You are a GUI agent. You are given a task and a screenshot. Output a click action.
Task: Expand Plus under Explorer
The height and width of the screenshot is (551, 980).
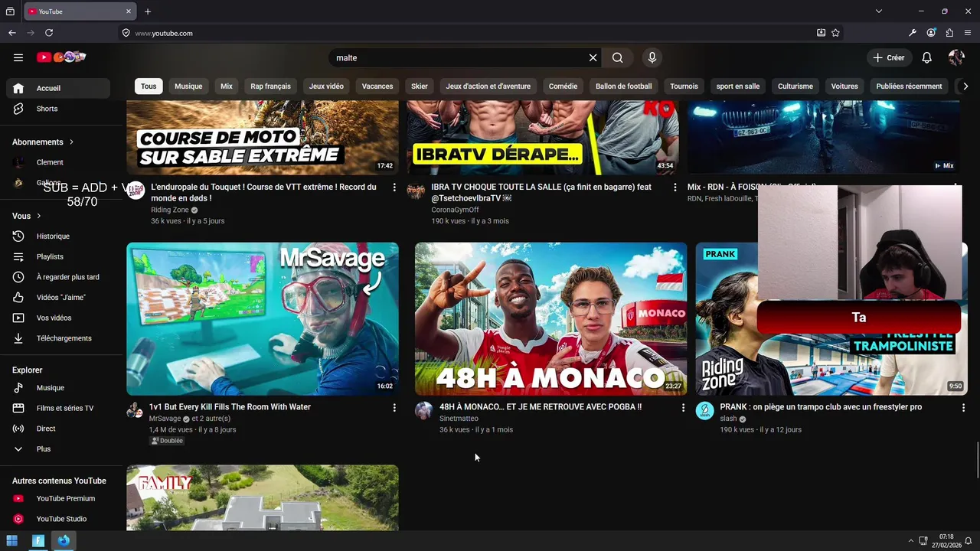(58, 449)
